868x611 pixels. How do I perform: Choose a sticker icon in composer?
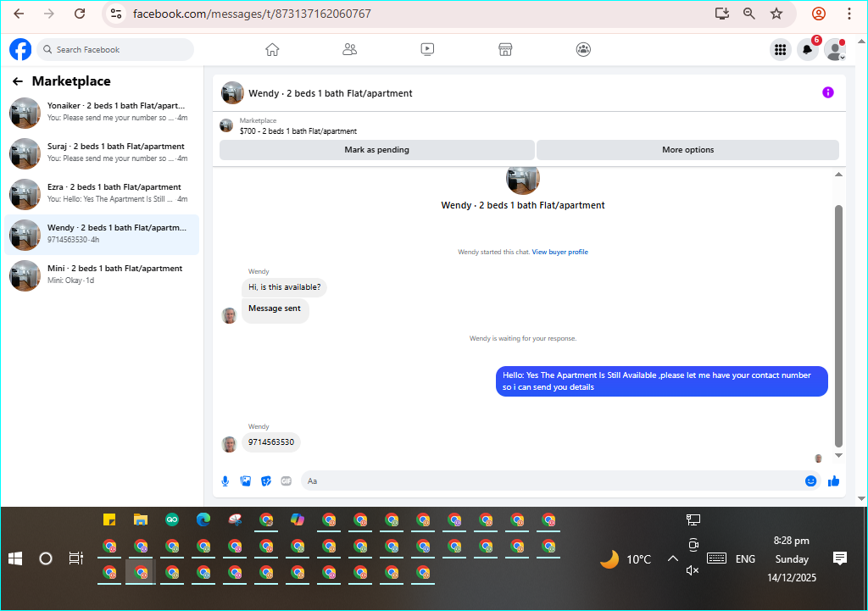(266, 481)
